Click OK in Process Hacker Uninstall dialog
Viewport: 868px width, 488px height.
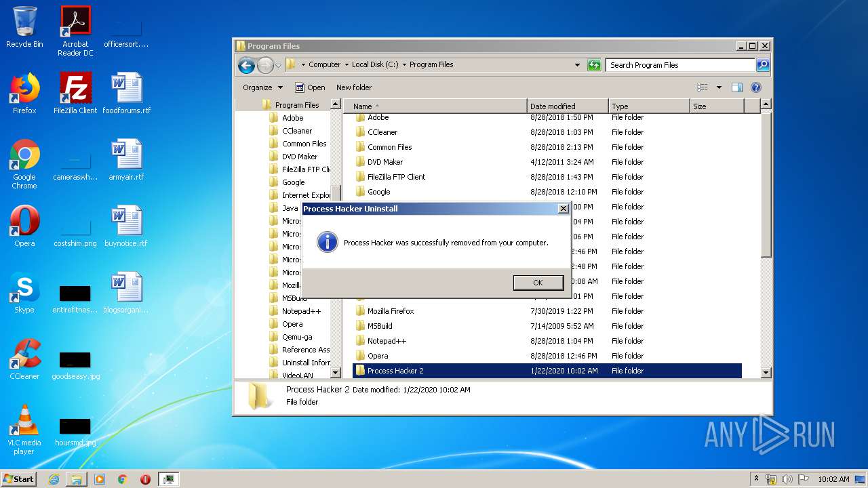point(538,283)
